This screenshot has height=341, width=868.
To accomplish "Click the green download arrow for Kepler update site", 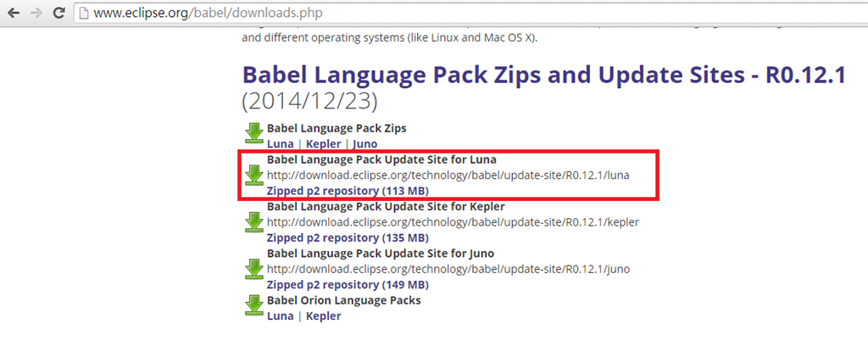I will point(253,222).
